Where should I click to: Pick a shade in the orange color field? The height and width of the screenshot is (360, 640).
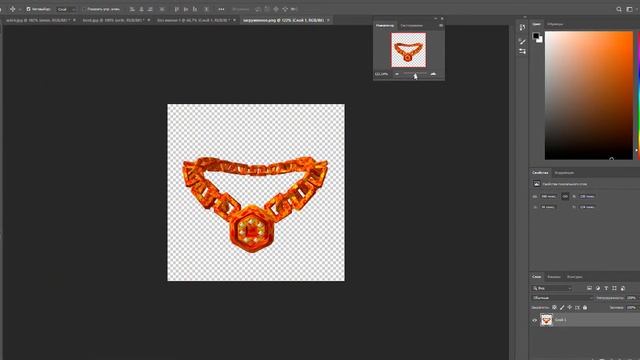pyautogui.click(x=589, y=96)
